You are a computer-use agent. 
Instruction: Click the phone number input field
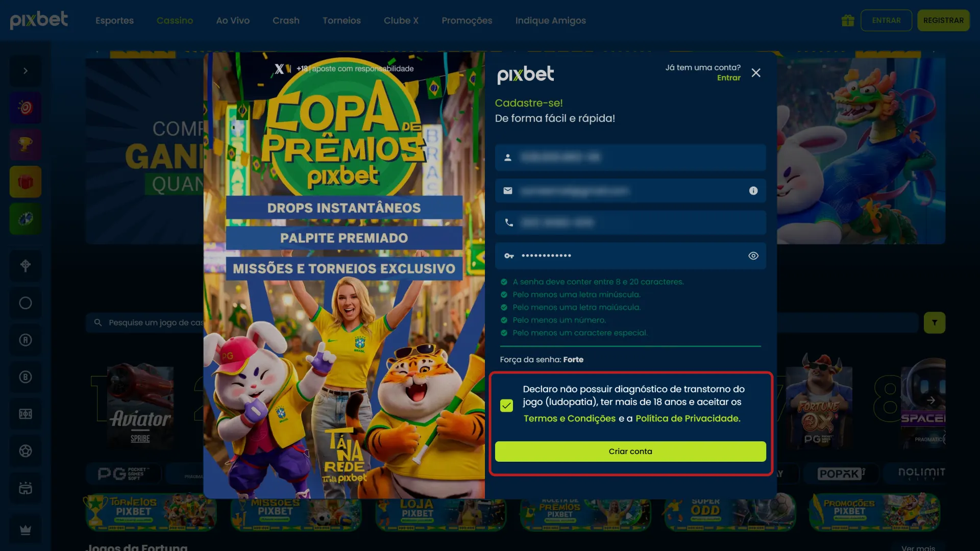(x=630, y=223)
